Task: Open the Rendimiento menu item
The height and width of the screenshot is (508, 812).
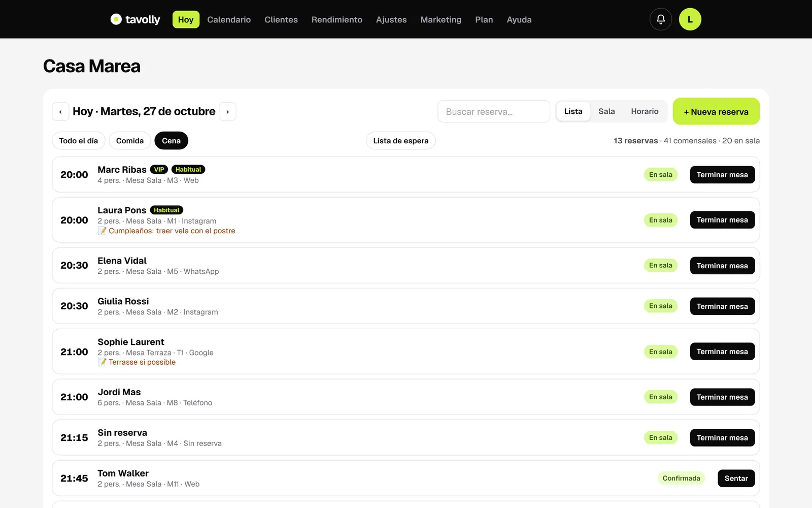Action: [337, 20]
